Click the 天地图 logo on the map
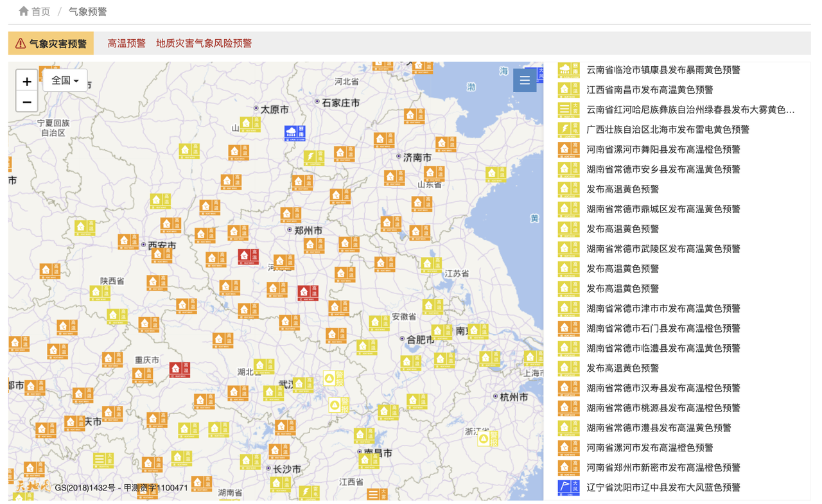Viewport: 822px width, 504px height. coord(32,486)
